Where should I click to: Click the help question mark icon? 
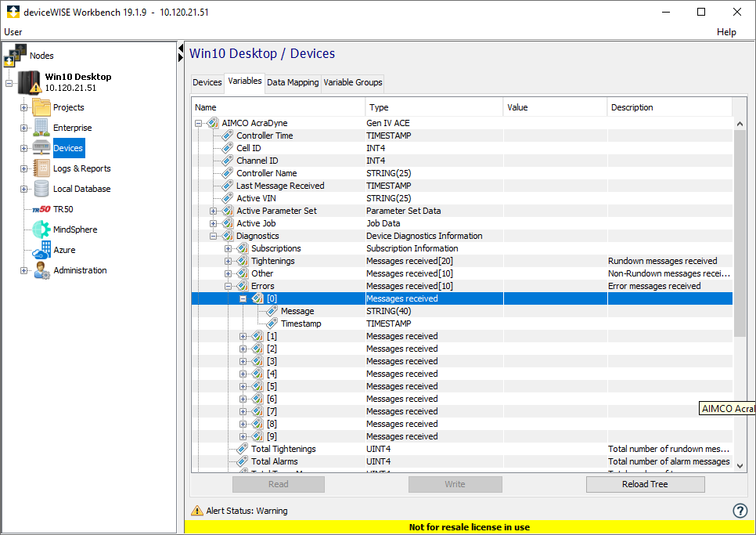[x=740, y=511]
